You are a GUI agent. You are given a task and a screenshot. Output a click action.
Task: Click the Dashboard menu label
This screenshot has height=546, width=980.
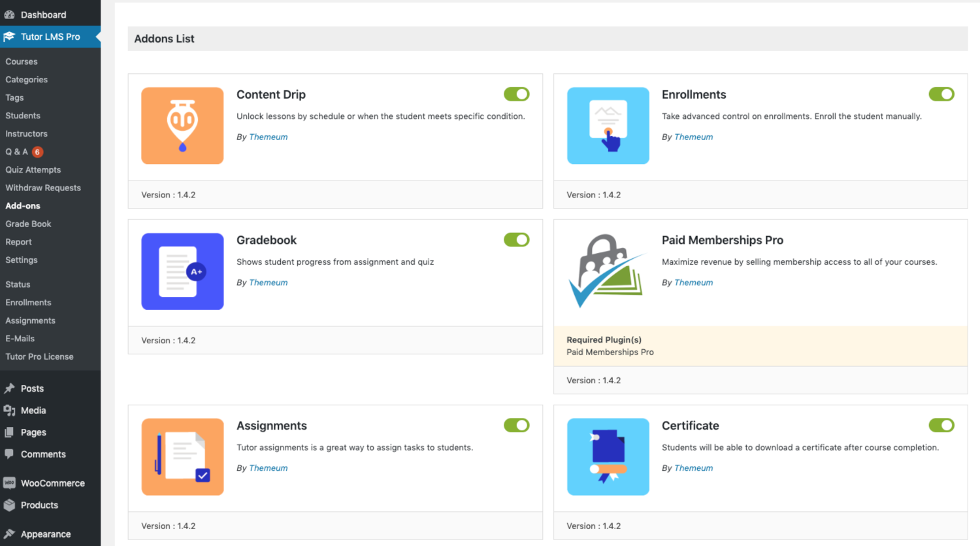coord(43,14)
